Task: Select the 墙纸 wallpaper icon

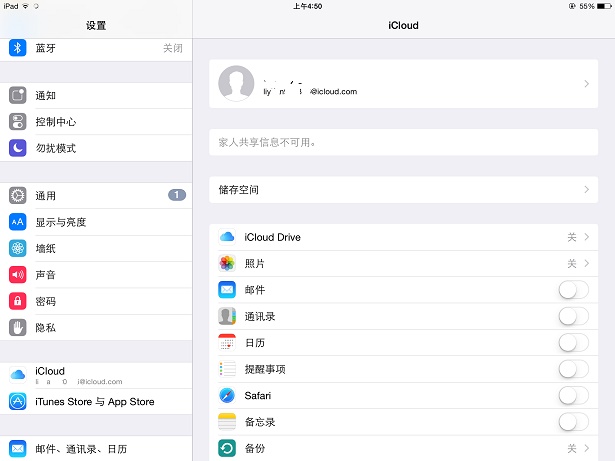Action: click(x=18, y=248)
